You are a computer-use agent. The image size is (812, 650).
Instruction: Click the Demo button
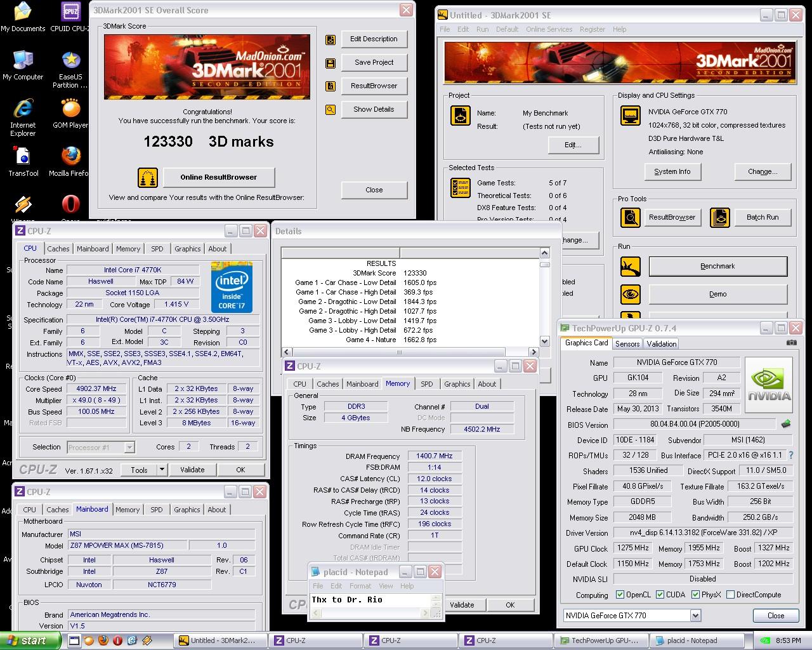pyautogui.click(x=717, y=295)
